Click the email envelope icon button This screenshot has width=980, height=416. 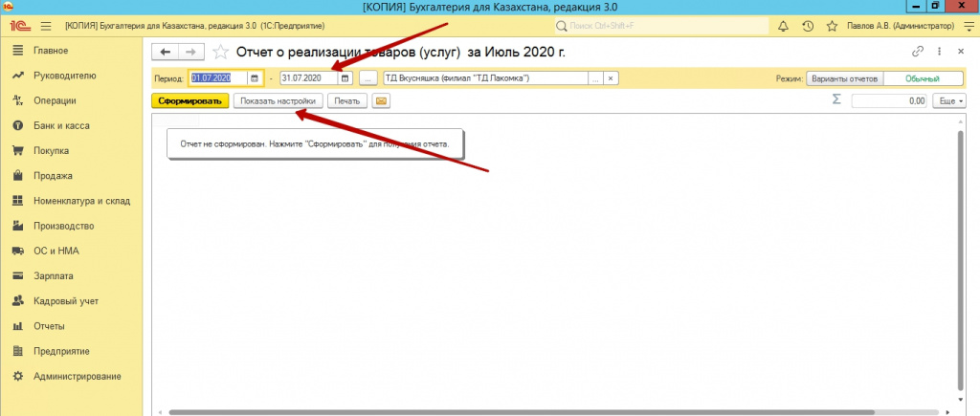click(381, 100)
